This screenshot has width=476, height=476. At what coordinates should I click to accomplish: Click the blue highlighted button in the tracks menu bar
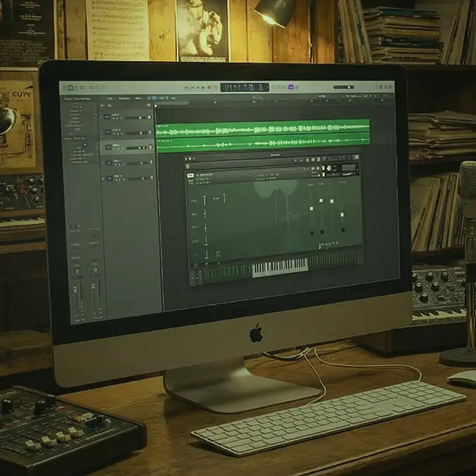pos(153,98)
